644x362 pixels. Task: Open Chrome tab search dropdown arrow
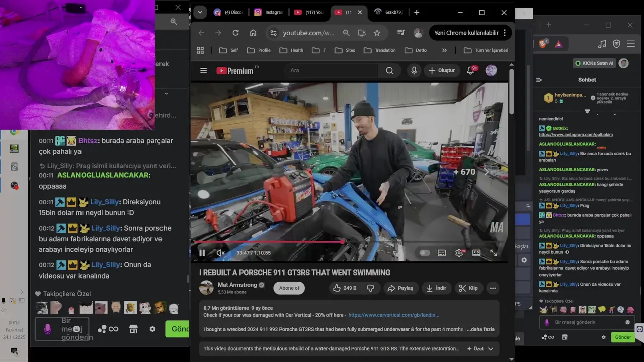click(x=200, y=12)
